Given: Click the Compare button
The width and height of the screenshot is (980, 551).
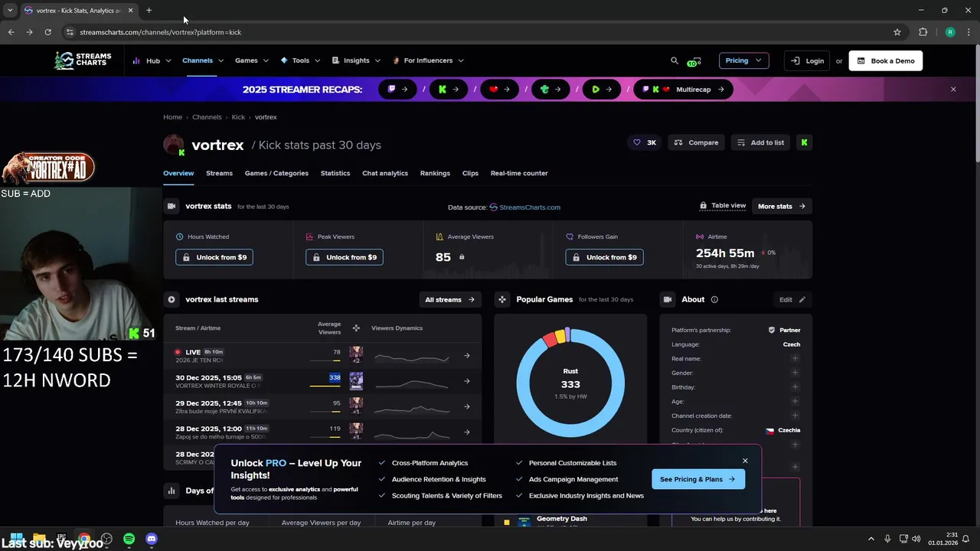Looking at the screenshot, I should tap(697, 142).
